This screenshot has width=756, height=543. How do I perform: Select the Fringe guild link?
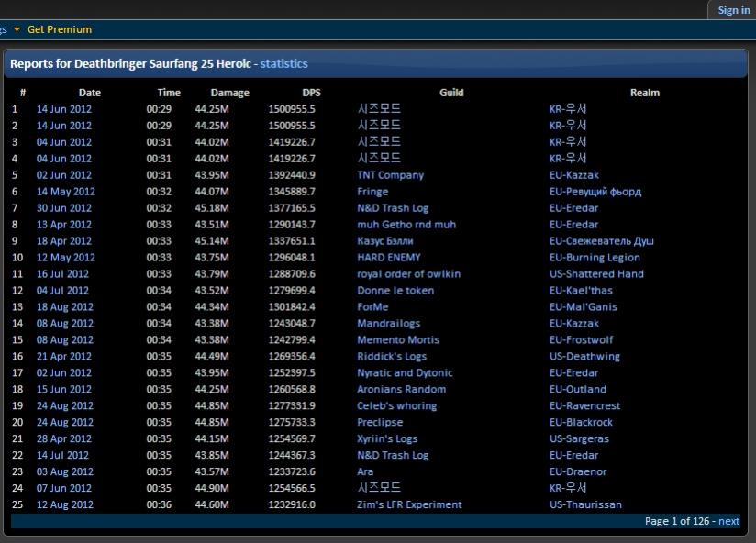(372, 192)
